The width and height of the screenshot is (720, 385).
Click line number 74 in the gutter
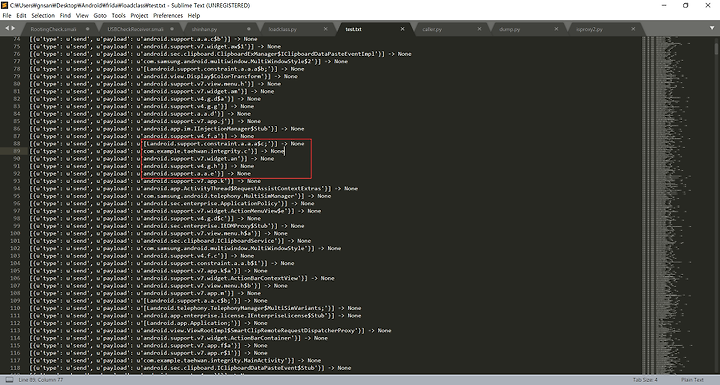pyautogui.click(x=17, y=39)
